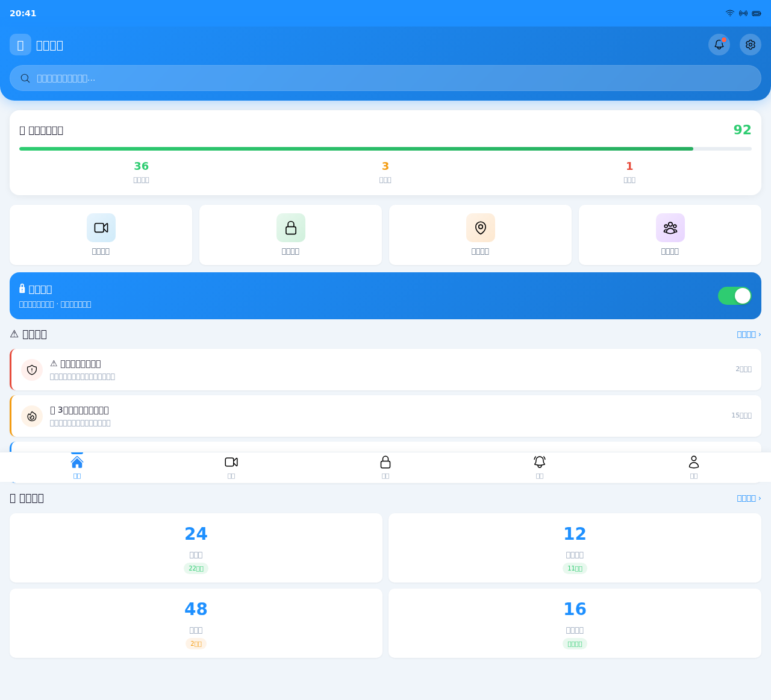Screen dimensions: 771x700
Task: Click the orange badge starting with 2
Action: click(x=196, y=644)
